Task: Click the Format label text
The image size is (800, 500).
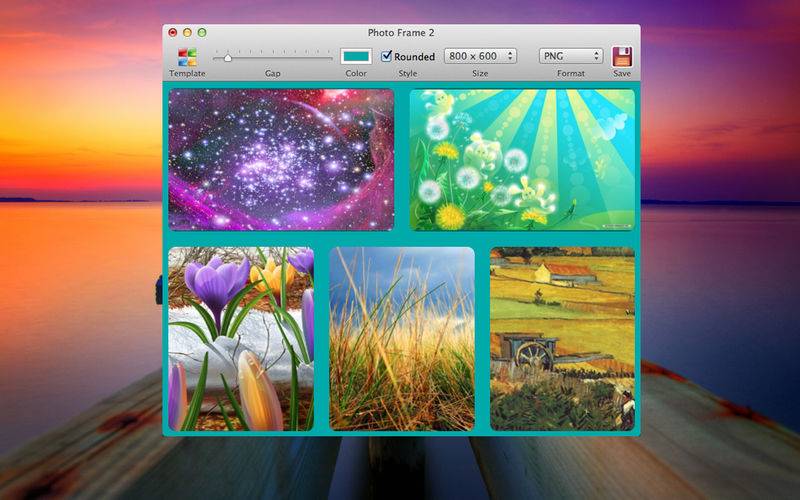Action: point(571,73)
